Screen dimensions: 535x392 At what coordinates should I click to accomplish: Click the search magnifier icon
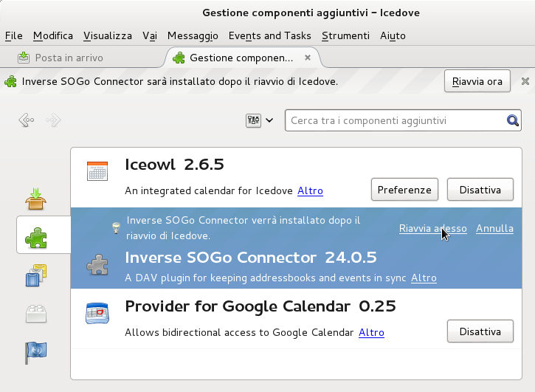512,120
